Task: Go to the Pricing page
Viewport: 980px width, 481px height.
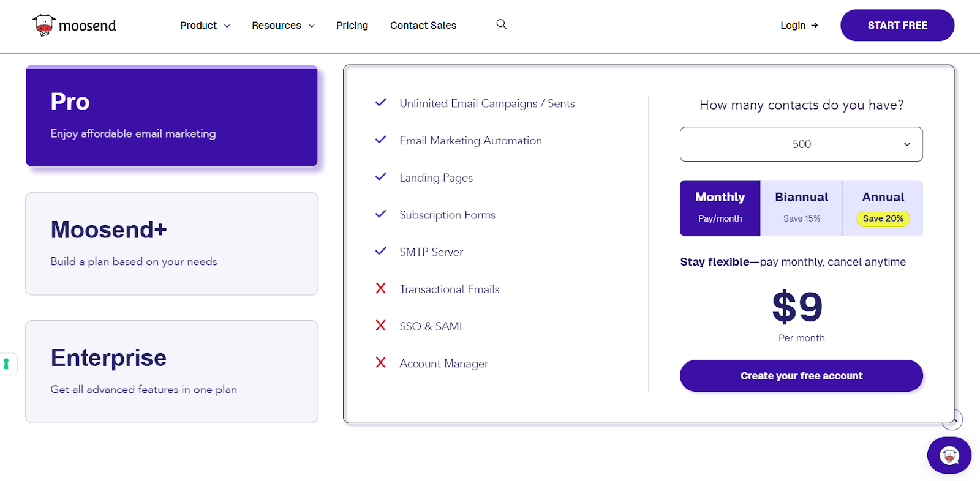Action: [352, 26]
